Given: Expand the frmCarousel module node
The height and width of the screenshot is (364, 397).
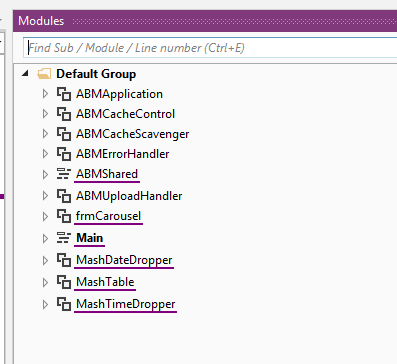Looking at the screenshot, I should coord(45,216).
